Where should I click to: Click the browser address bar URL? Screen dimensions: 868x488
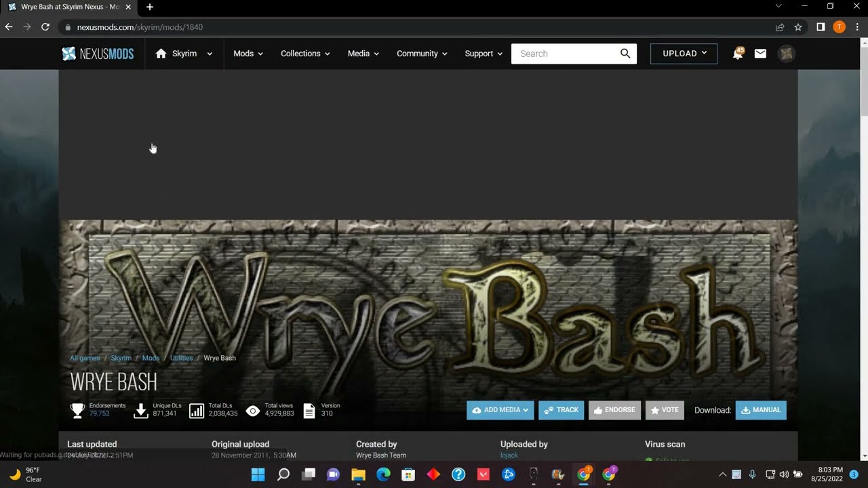pyautogui.click(x=140, y=27)
